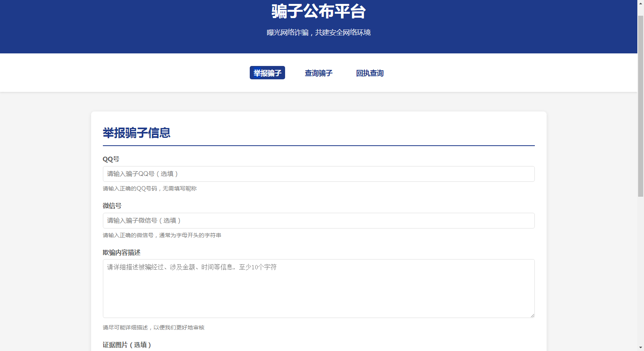The image size is (644, 351).
Task: Click the 曝光网络诈骗 subtitle text
Action: [x=318, y=33]
